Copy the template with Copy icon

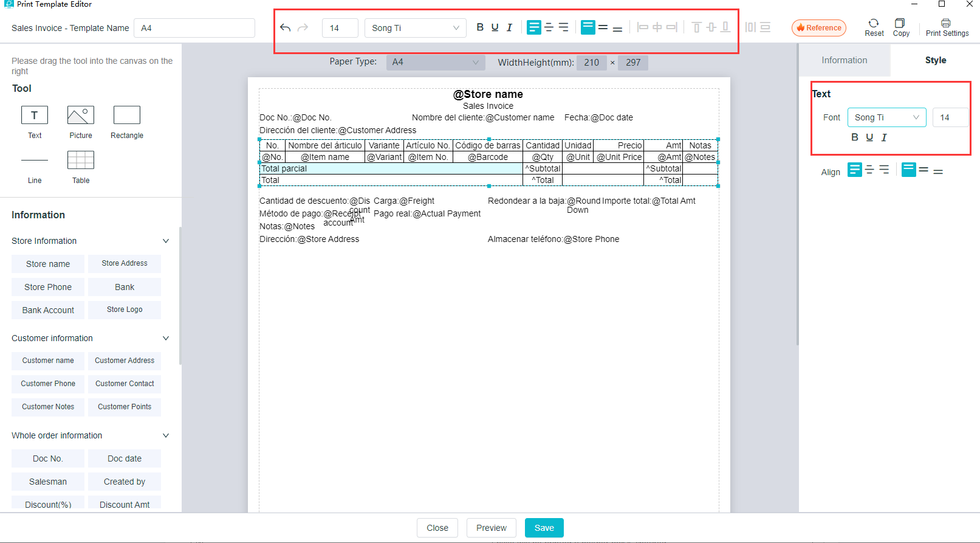click(x=900, y=24)
